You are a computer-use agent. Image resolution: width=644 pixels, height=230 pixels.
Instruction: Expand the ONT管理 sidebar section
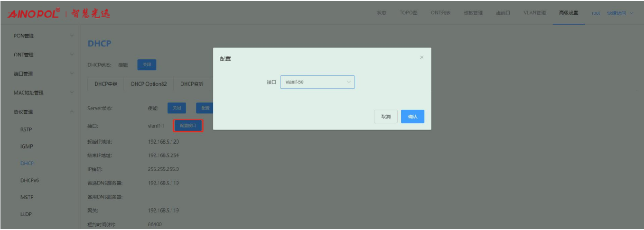point(40,55)
